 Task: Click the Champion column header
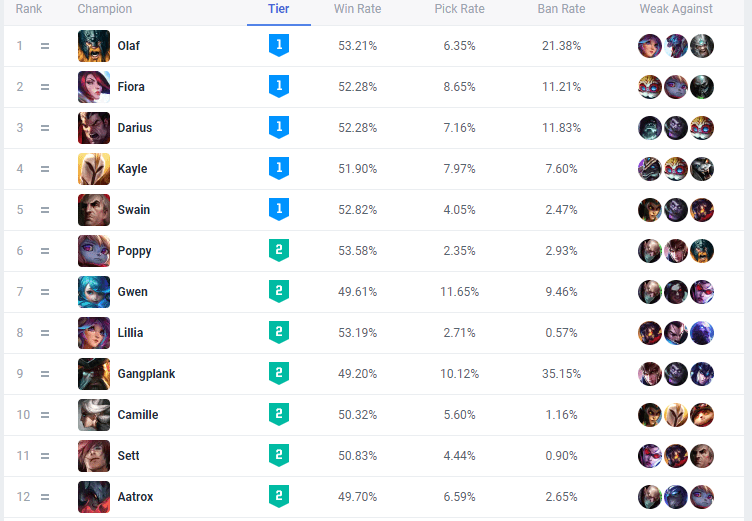[104, 9]
